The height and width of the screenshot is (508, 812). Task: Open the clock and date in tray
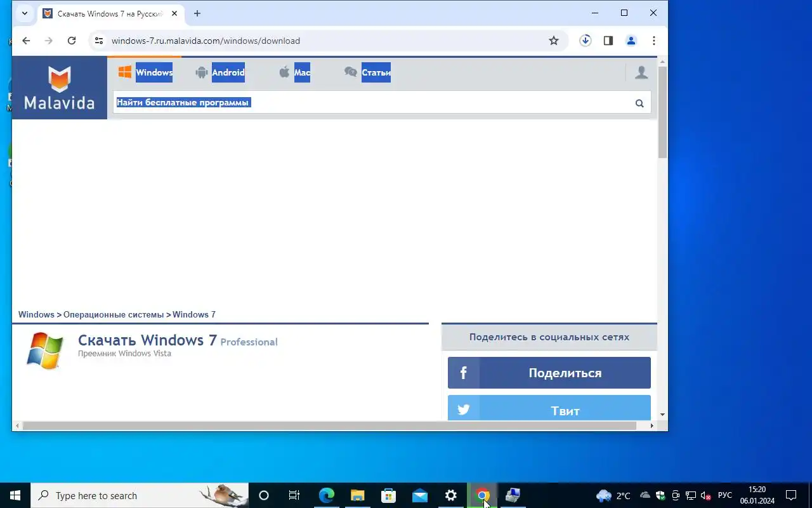click(x=757, y=495)
